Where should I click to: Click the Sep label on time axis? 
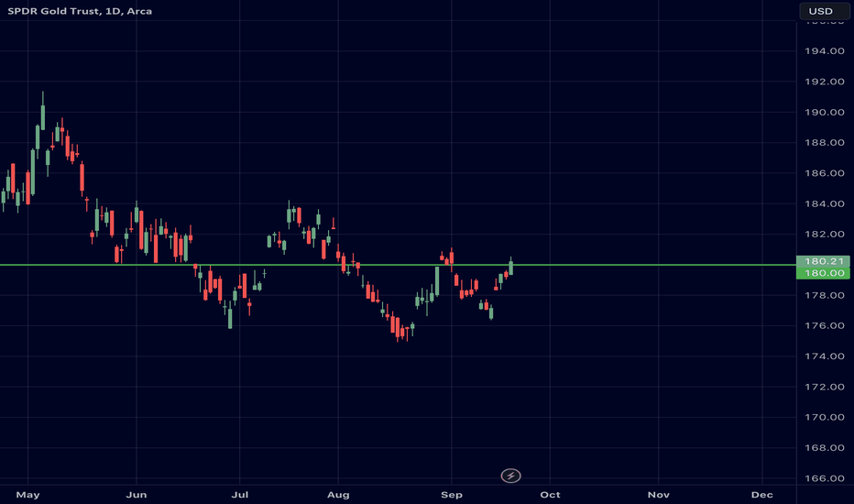click(x=452, y=495)
